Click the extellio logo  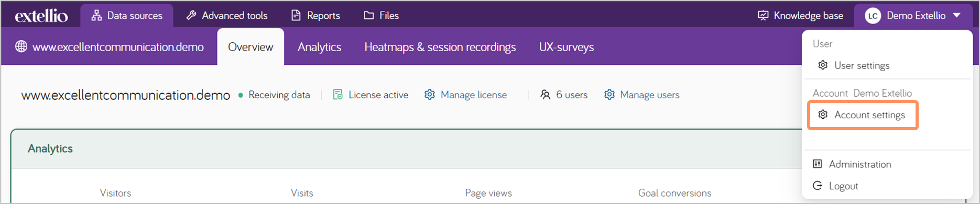41,16
